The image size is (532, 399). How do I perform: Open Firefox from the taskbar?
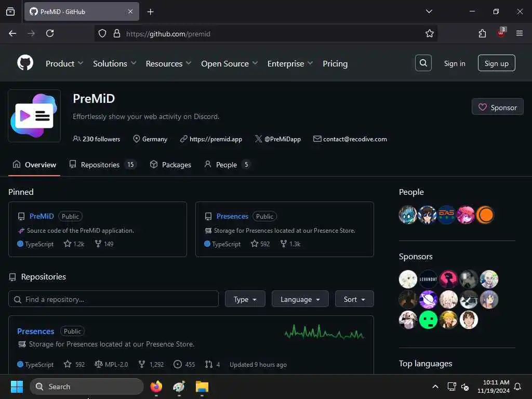(x=156, y=387)
